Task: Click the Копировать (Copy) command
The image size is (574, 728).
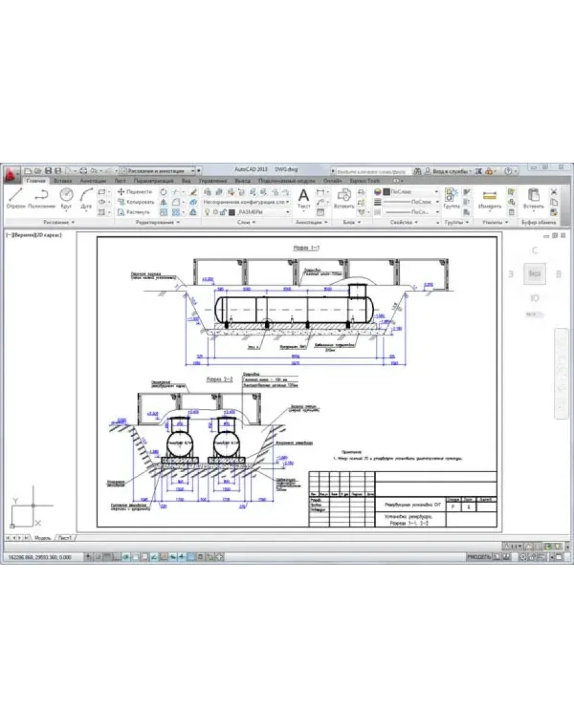Action: pyautogui.click(x=136, y=202)
